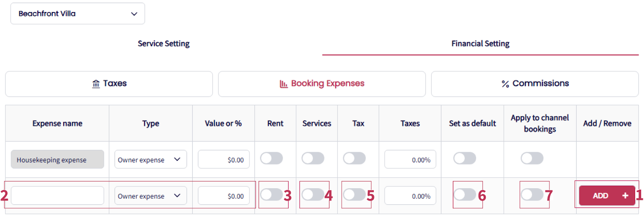Toggle Rent switch in new expense row

(272, 195)
